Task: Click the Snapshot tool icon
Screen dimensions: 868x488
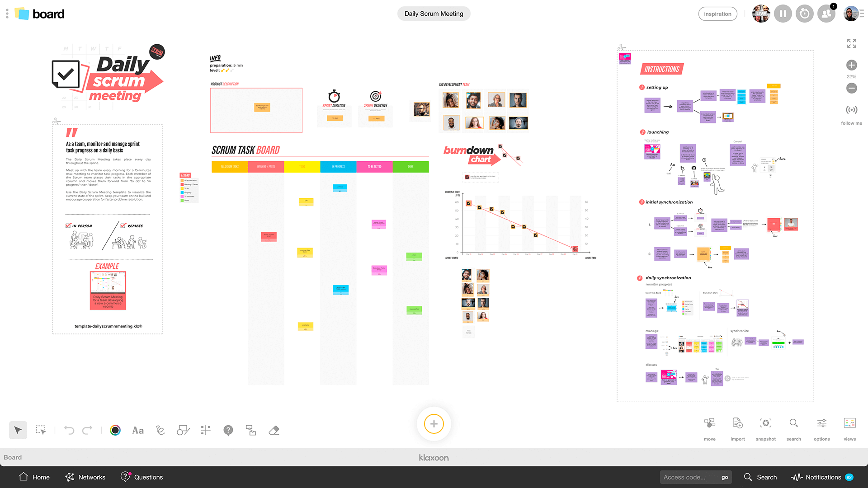Action: (765, 424)
